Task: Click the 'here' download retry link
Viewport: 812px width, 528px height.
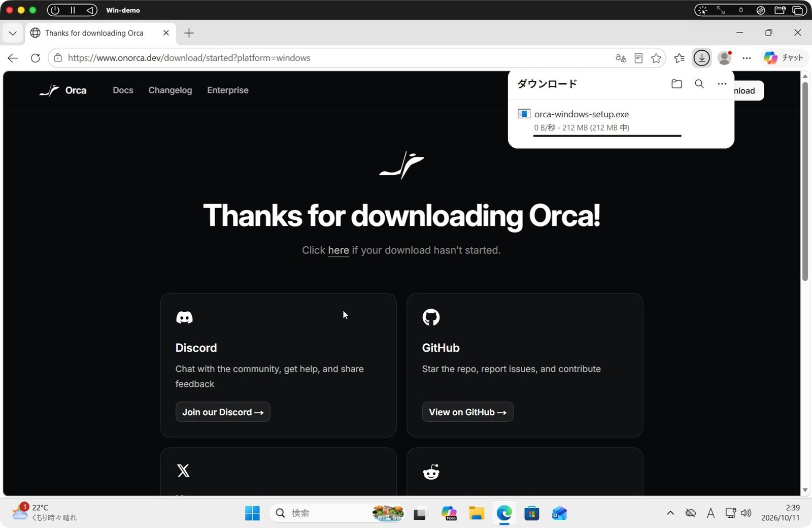Action: pos(339,250)
